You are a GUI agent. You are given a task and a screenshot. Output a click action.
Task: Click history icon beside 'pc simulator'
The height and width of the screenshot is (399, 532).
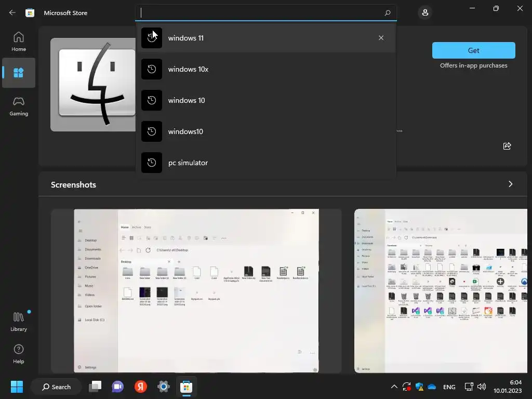point(152,163)
